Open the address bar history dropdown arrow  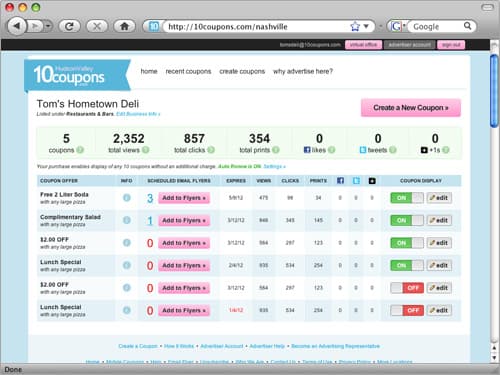[366, 26]
